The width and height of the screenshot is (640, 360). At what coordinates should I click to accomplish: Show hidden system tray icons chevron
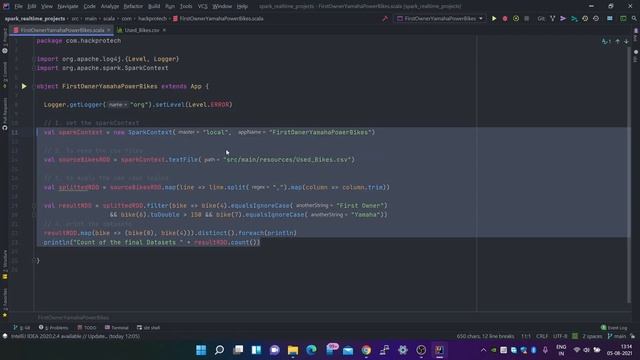(483, 350)
